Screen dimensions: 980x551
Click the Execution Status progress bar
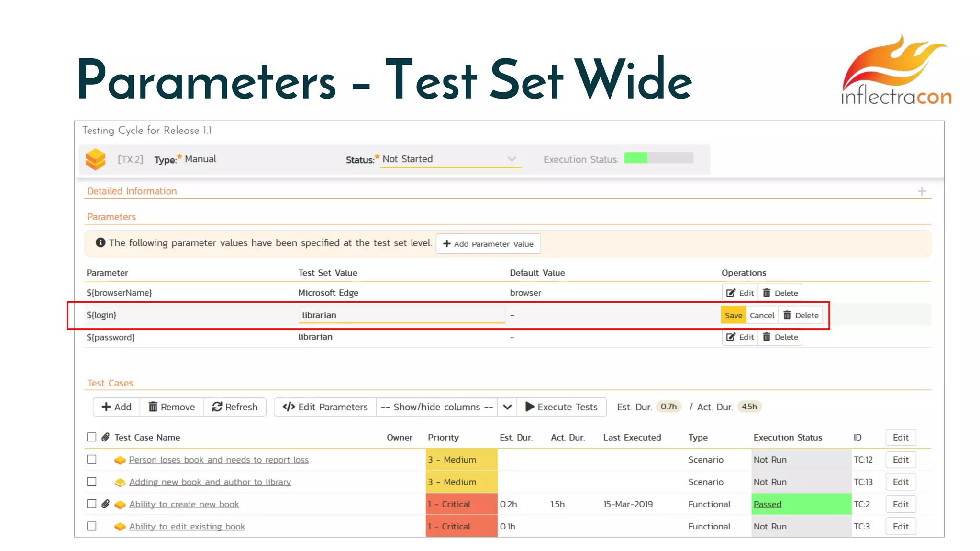pyautogui.click(x=658, y=158)
